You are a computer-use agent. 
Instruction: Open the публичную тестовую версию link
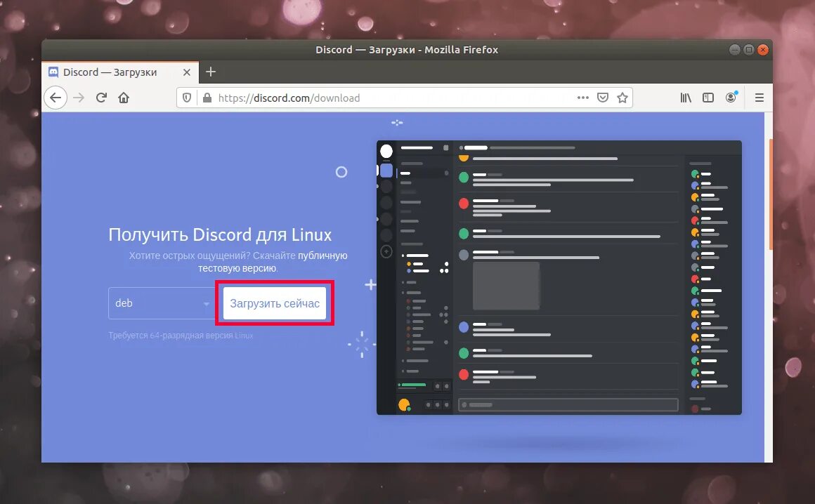click(273, 262)
